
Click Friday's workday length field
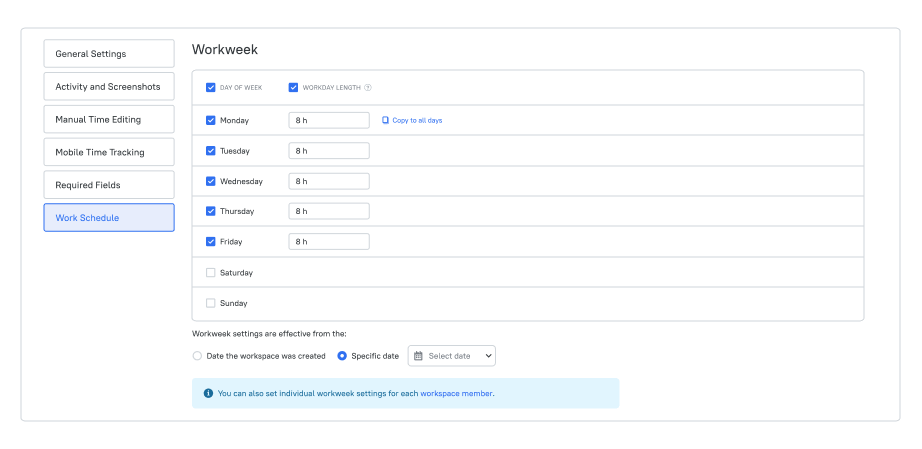(x=329, y=242)
